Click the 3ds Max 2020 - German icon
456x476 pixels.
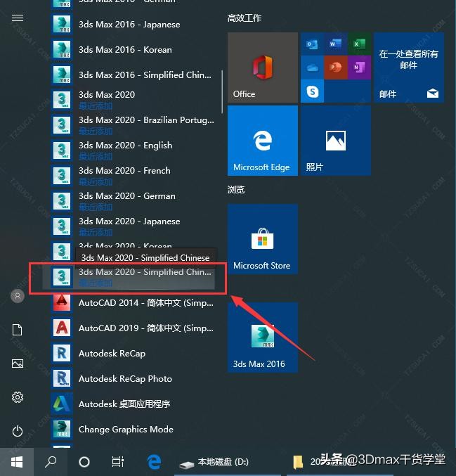tap(62, 200)
